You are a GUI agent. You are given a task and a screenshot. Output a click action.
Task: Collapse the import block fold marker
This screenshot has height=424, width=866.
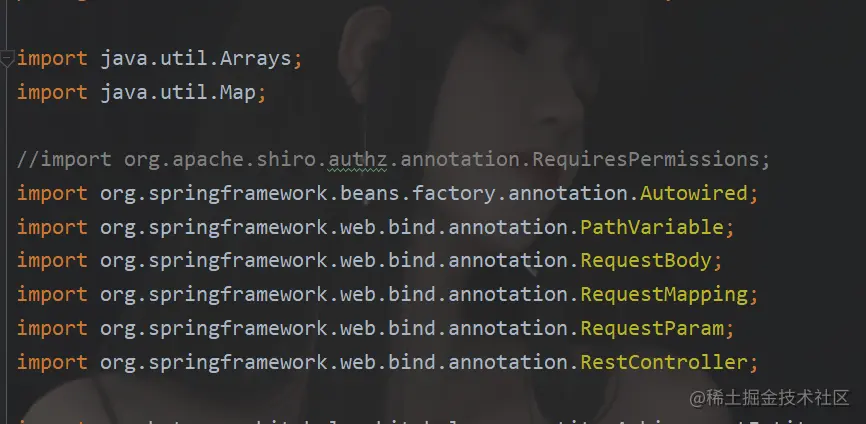click(x=7, y=59)
